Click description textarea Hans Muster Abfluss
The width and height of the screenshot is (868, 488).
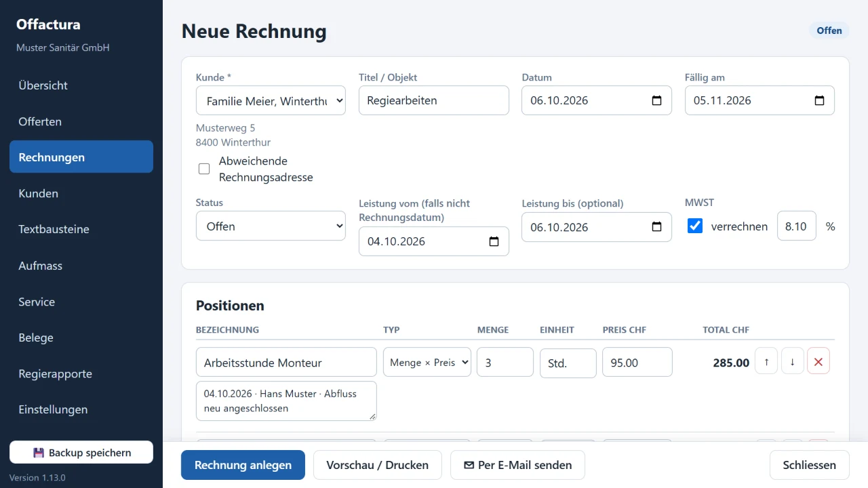pyautogui.click(x=286, y=401)
